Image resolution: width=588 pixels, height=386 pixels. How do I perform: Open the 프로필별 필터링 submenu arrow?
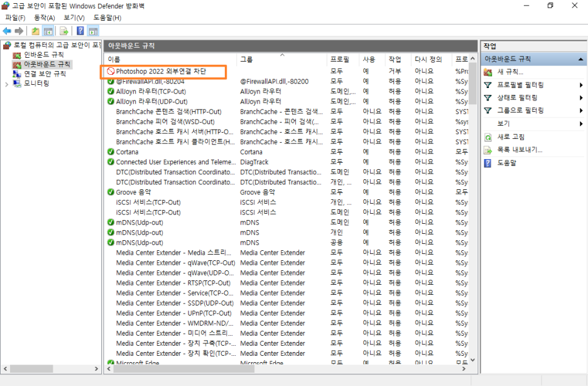(x=581, y=85)
